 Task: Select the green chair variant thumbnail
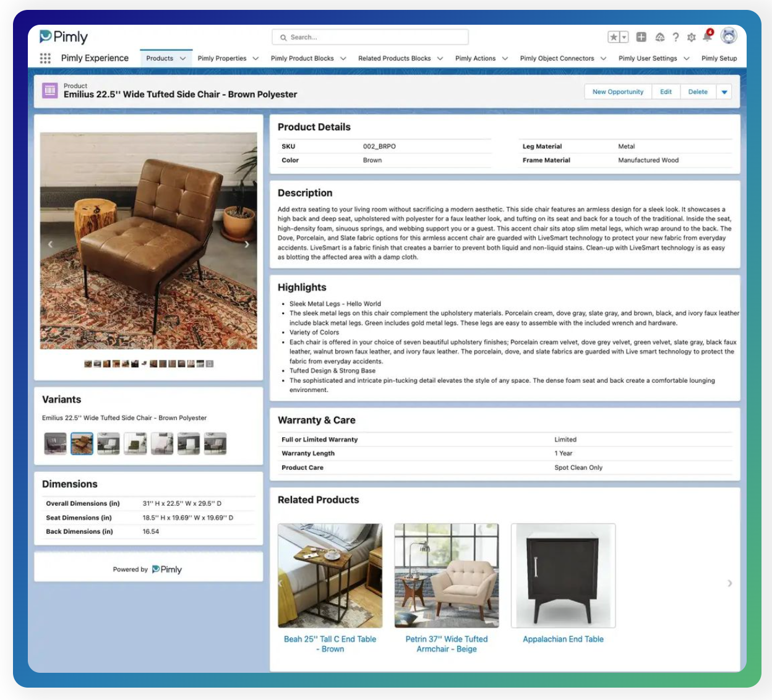[135, 443]
